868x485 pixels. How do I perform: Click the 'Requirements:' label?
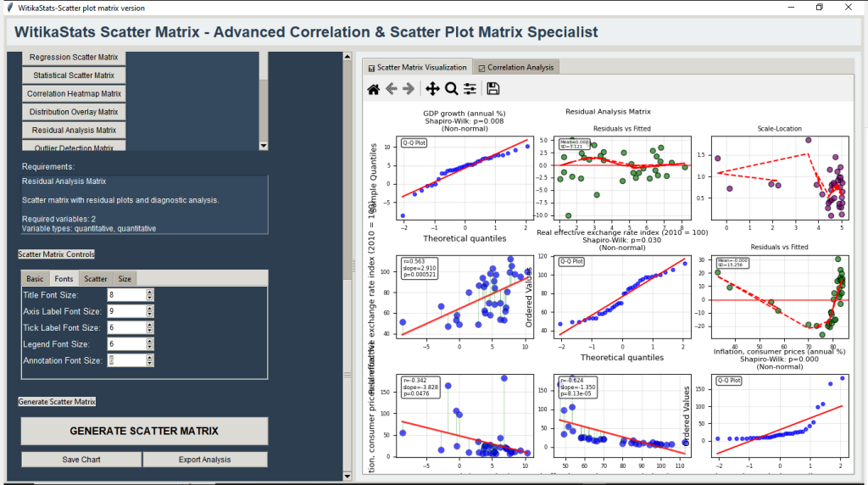[48, 167]
